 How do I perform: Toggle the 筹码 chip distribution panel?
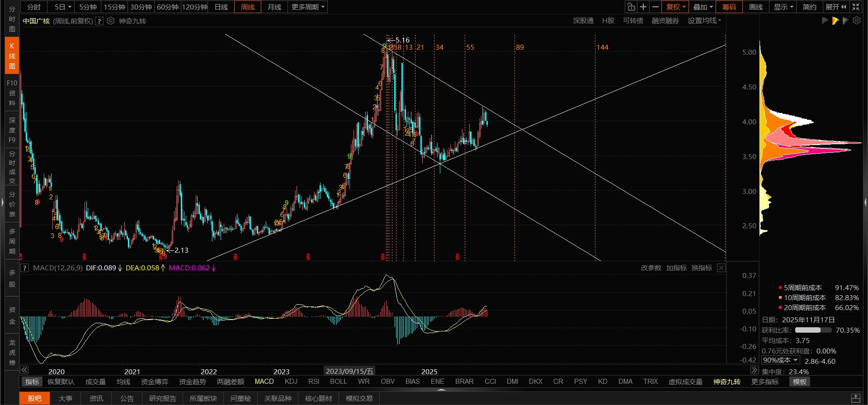[729, 7]
